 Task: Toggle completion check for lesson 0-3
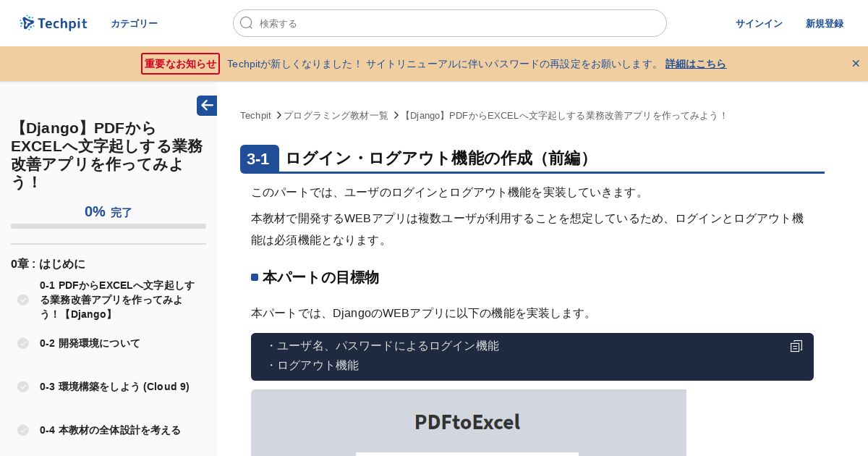(23, 387)
